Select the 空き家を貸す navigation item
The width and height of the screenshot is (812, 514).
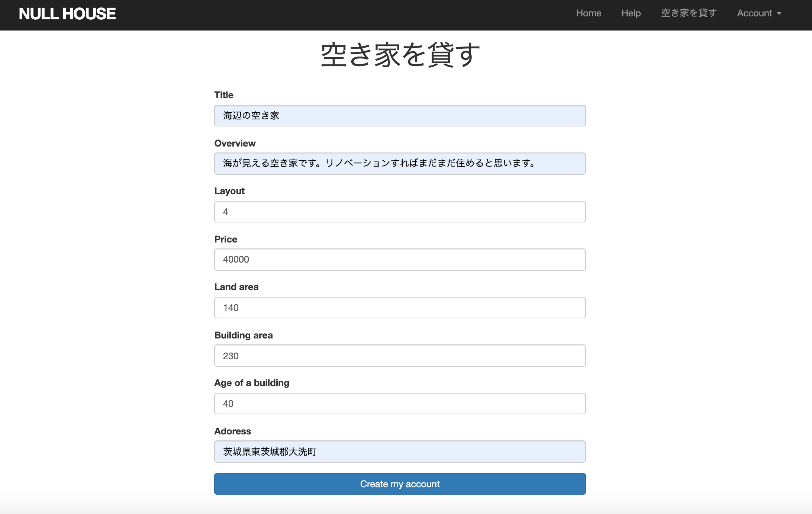(689, 13)
